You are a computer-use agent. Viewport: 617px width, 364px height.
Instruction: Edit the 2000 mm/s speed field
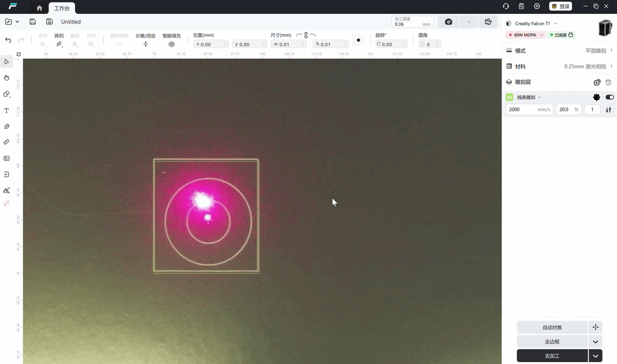coord(529,109)
